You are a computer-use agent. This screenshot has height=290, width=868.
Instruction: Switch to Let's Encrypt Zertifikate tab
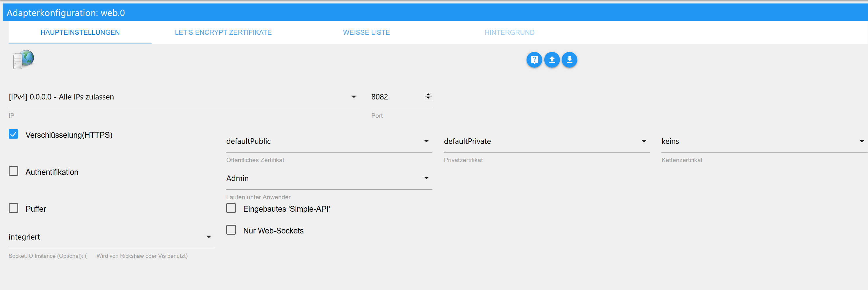[223, 33]
